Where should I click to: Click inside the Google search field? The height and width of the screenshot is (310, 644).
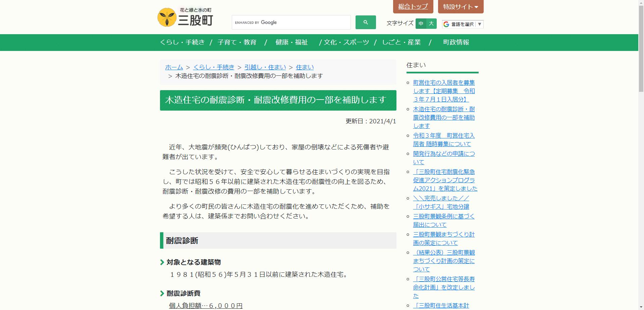pyautogui.click(x=291, y=22)
